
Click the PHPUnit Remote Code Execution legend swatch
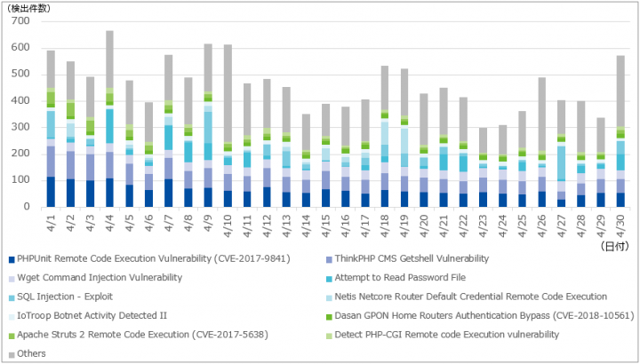click(x=12, y=259)
